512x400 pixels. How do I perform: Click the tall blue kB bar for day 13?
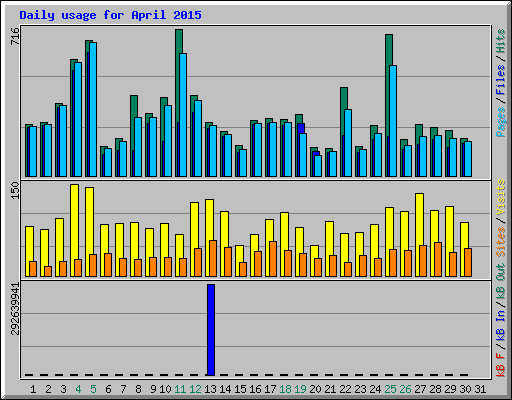[x=211, y=330]
